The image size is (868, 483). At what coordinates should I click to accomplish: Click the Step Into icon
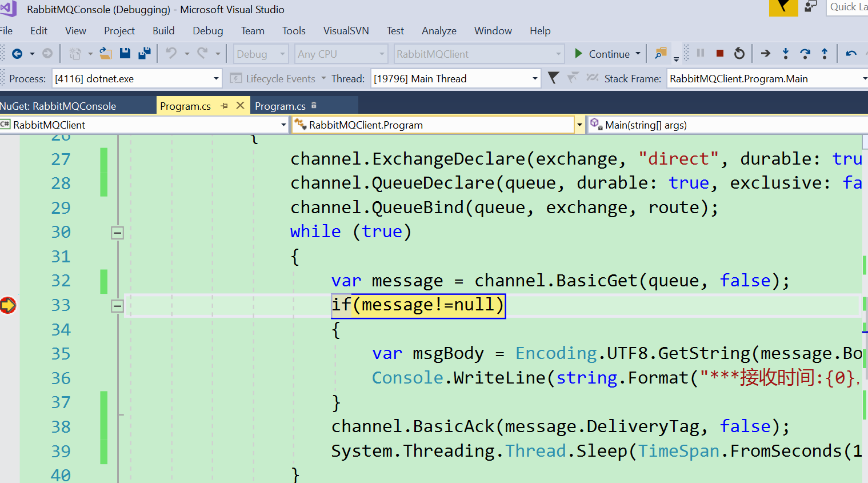click(x=786, y=54)
